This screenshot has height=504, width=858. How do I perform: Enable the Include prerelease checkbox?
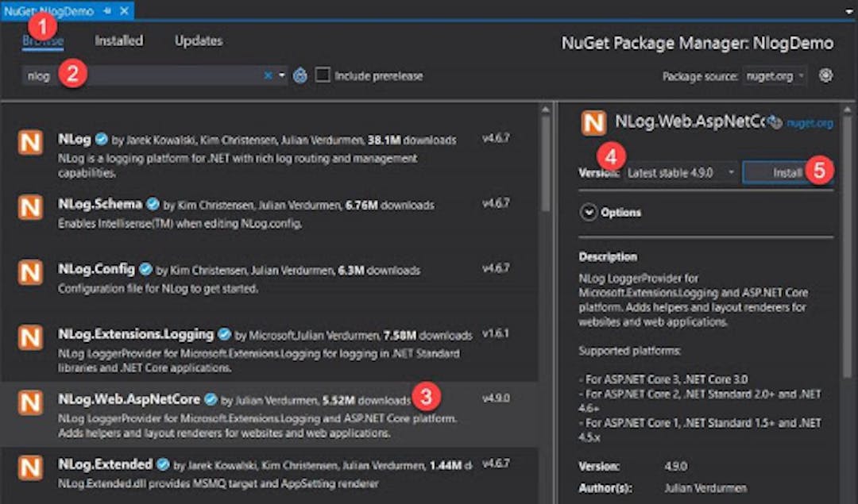(323, 75)
